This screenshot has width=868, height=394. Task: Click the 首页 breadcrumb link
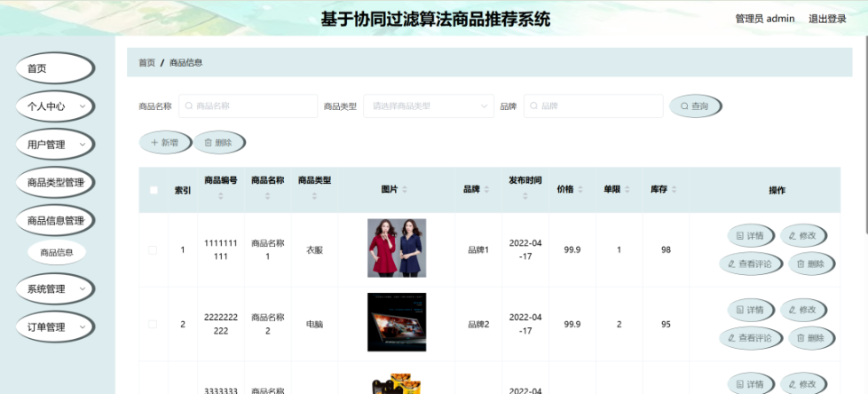click(146, 62)
